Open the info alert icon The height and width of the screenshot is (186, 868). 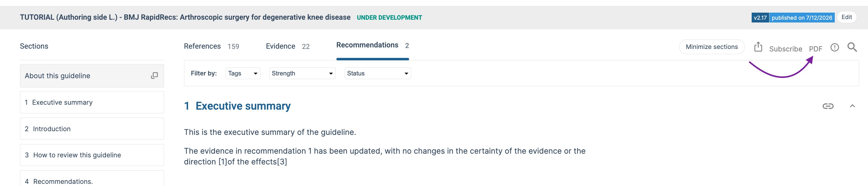coord(834,47)
